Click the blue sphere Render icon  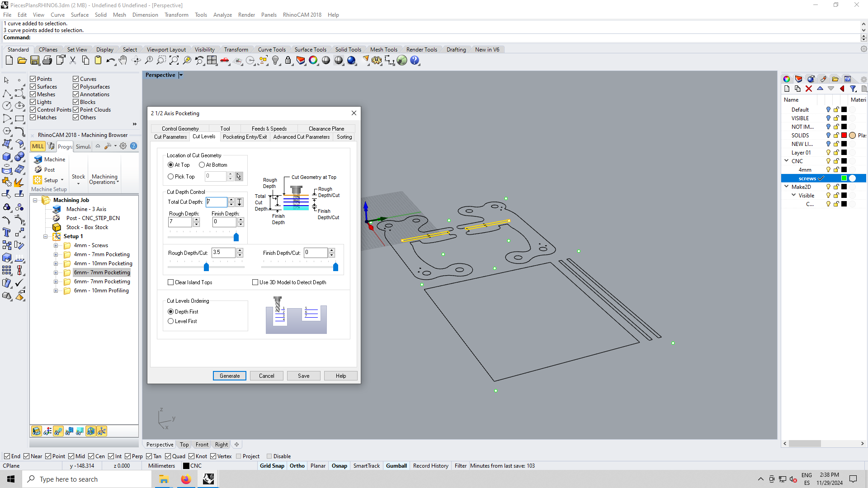click(x=351, y=60)
